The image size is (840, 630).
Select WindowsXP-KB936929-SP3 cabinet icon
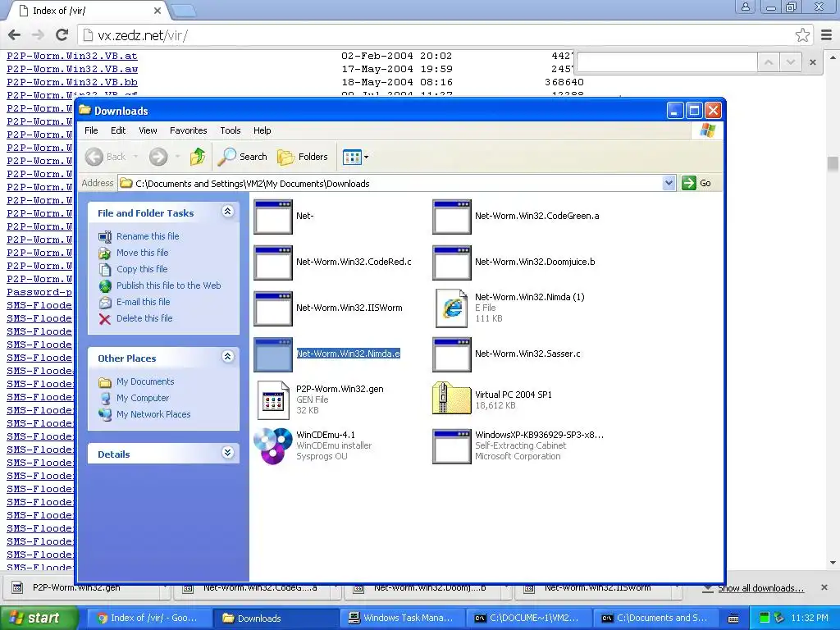click(452, 447)
